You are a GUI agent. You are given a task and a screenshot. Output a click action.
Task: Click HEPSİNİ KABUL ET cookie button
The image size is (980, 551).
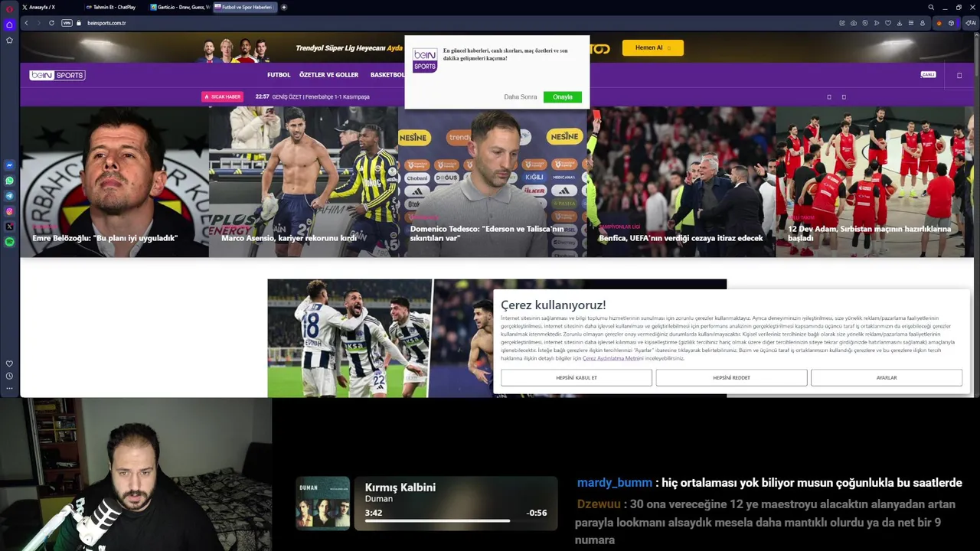click(x=577, y=377)
